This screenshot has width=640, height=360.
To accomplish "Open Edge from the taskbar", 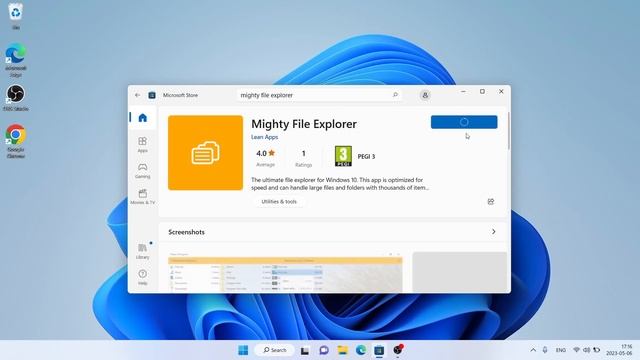I will click(361, 350).
